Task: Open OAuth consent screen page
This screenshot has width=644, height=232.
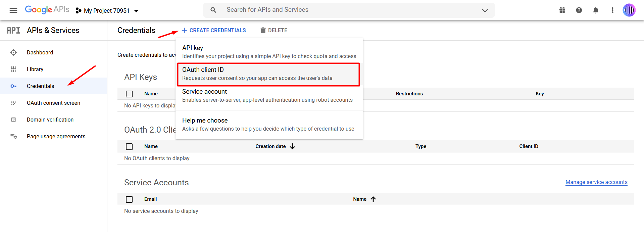Action: tap(54, 103)
